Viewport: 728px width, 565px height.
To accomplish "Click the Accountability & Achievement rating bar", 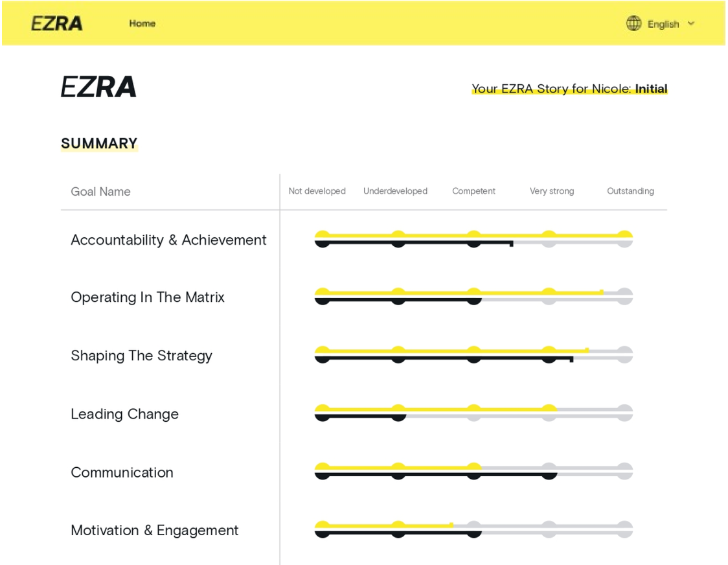I will [x=473, y=239].
